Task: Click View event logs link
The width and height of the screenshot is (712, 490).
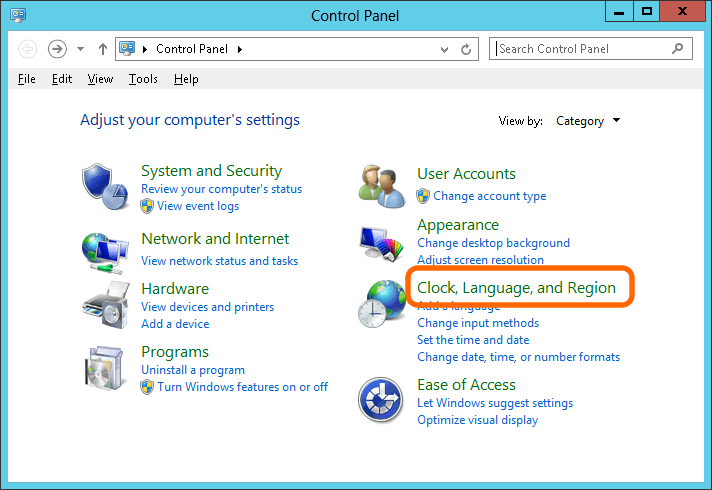Action: coord(198,206)
